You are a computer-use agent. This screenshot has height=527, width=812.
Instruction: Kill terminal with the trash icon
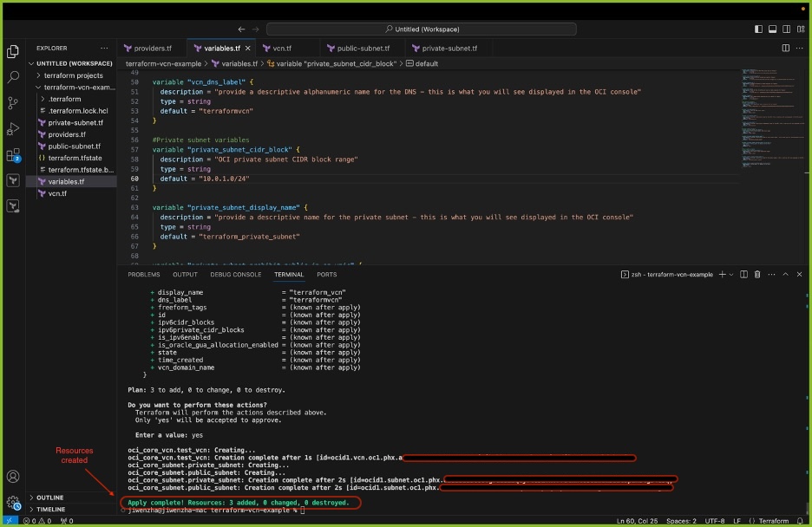coord(757,275)
